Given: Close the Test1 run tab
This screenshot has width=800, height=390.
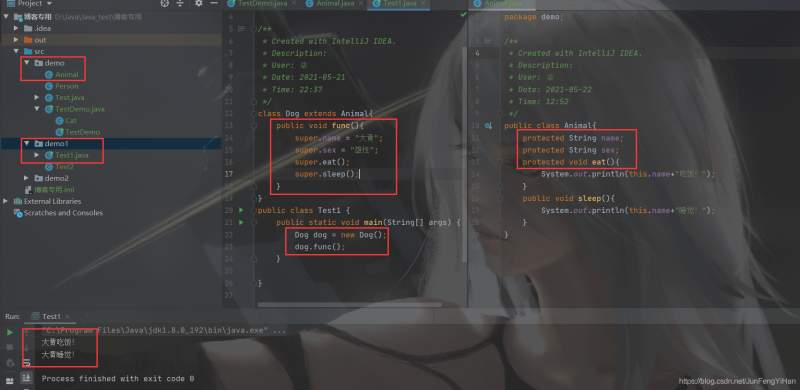Looking at the screenshot, I should coord(67,316).
